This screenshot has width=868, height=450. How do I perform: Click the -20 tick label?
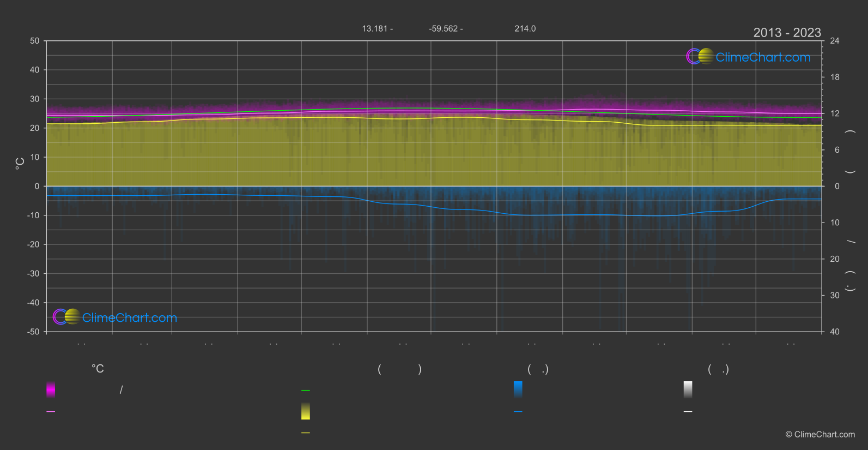point(33,244)
